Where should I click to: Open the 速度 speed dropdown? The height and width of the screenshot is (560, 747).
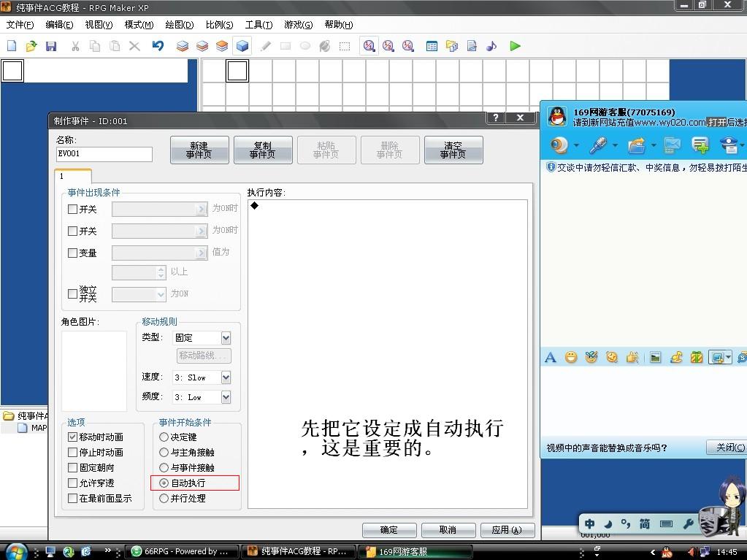[x=226, y=377]
